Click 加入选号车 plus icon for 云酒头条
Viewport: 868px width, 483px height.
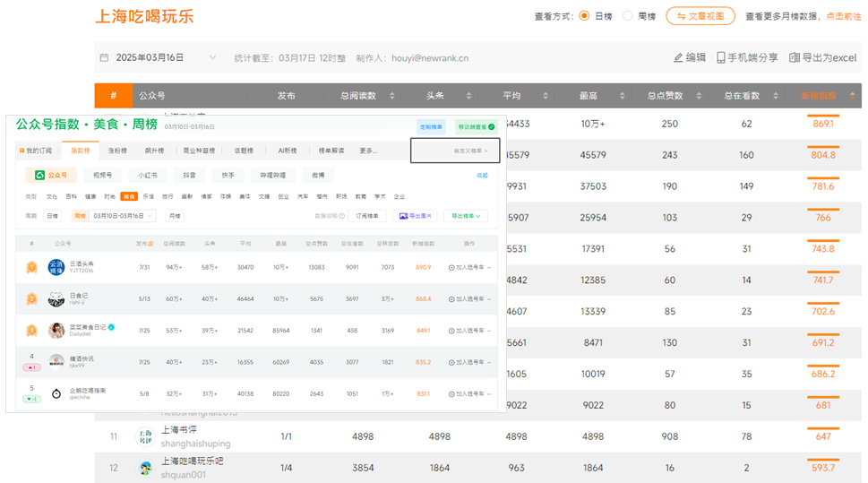point(452,268)
